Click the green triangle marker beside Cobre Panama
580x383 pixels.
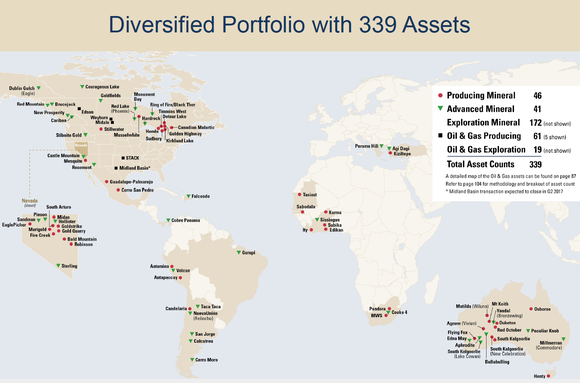click(x=168, y=220)
